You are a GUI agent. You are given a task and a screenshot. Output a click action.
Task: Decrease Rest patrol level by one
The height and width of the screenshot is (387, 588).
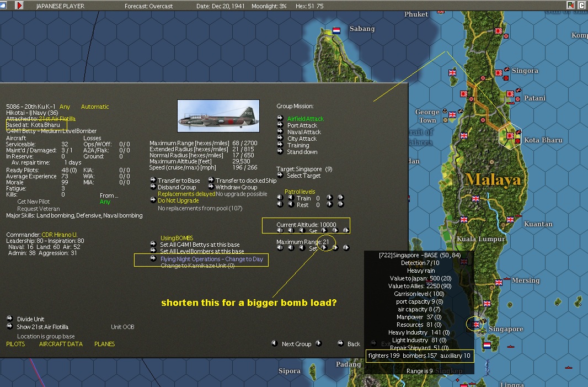pyautogui.click(x=291, y=204)
